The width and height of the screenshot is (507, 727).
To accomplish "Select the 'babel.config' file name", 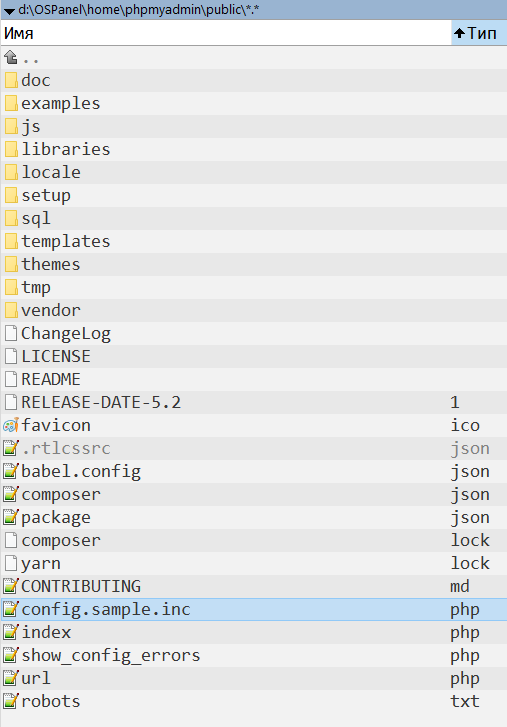I will pos(81,472).
